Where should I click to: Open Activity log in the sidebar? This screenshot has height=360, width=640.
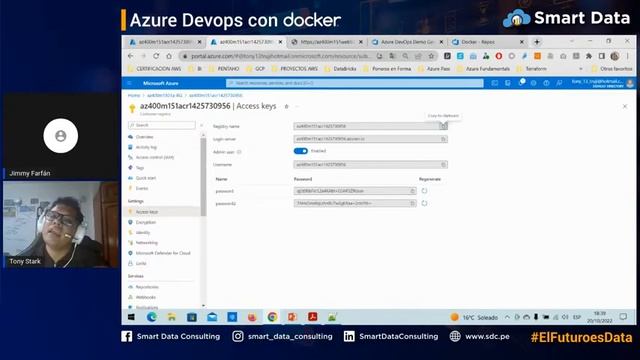pos(146,147)
